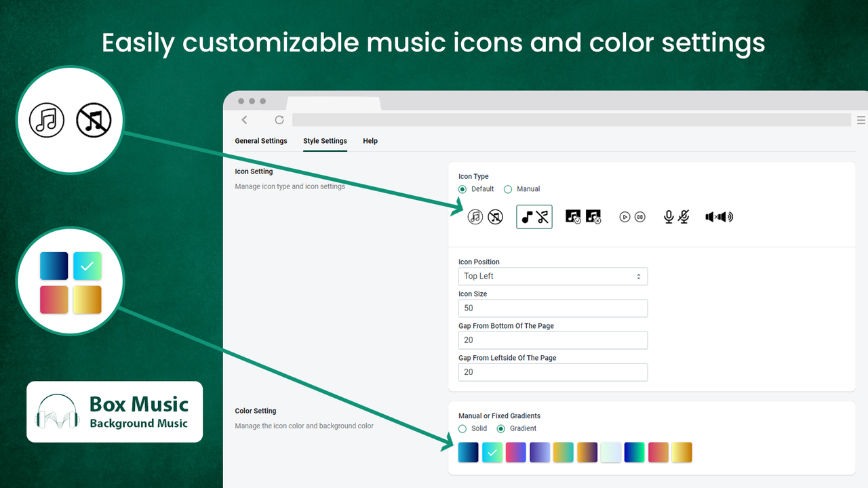Pick the music square check/cross icon set
Image resolution: width=868 pixels, height=488 pixels.
[583, 217]
